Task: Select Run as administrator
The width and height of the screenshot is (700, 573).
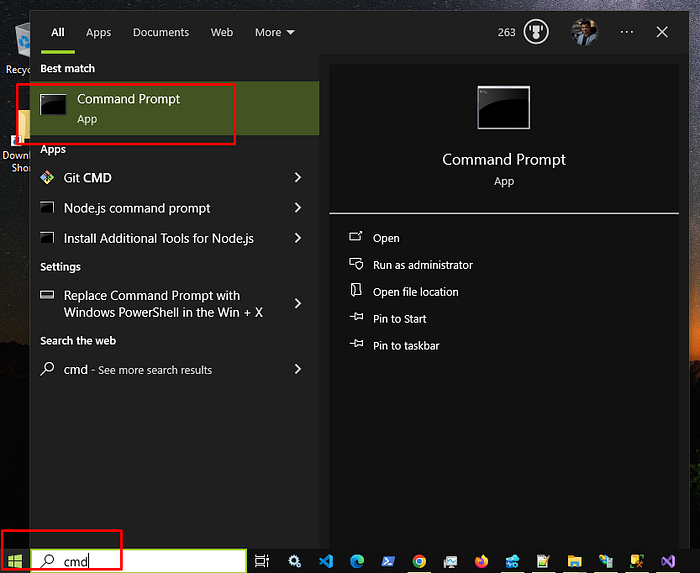Action: (x=423, y=265)
